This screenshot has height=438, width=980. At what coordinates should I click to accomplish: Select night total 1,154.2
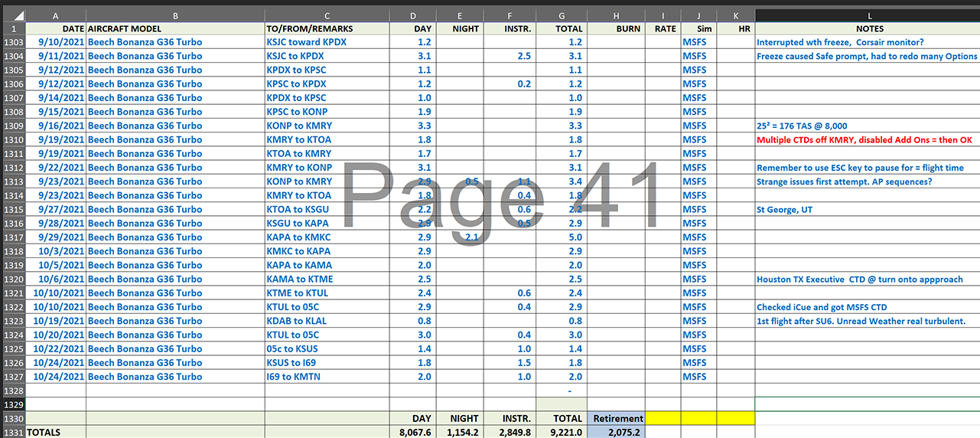click(460, 432)
